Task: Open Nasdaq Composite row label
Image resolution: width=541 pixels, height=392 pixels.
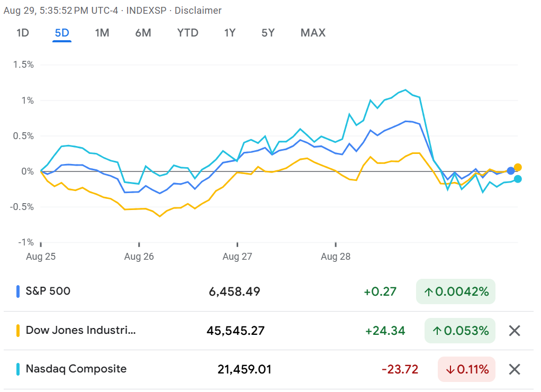Action: pos(76,369)
